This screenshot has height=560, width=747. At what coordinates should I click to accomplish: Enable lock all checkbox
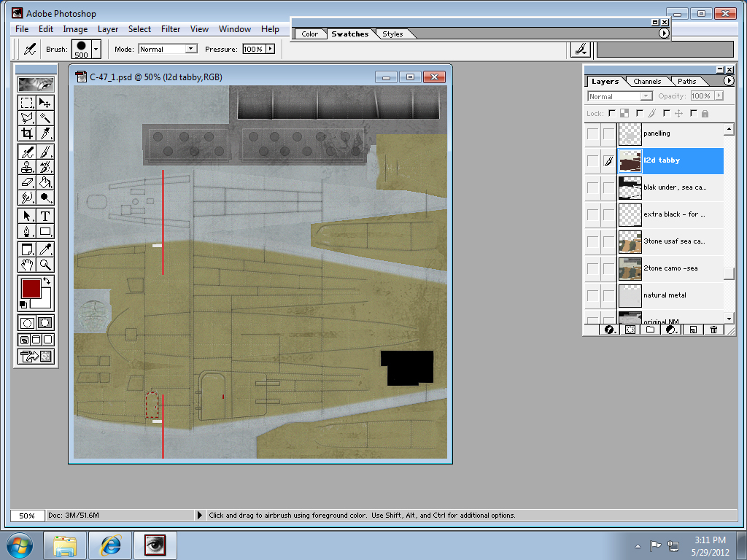tap(694, 113)
